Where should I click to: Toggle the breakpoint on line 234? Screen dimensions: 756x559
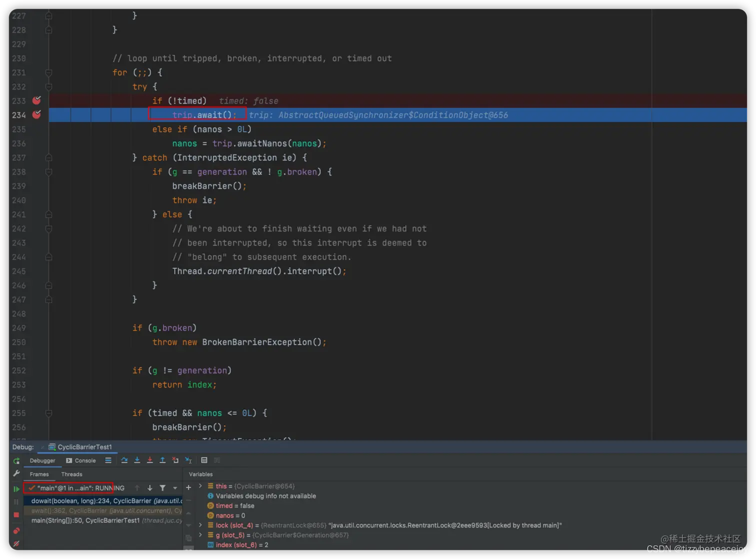click(36, 114)
